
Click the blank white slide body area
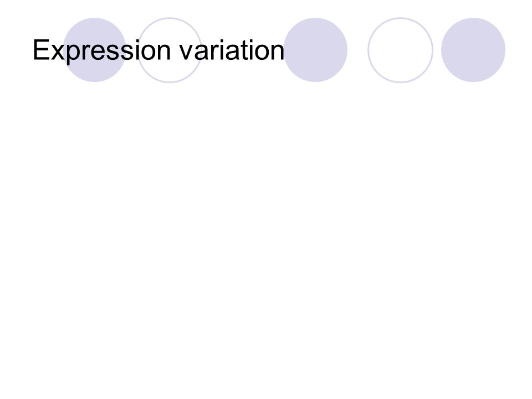pos(266,238)
